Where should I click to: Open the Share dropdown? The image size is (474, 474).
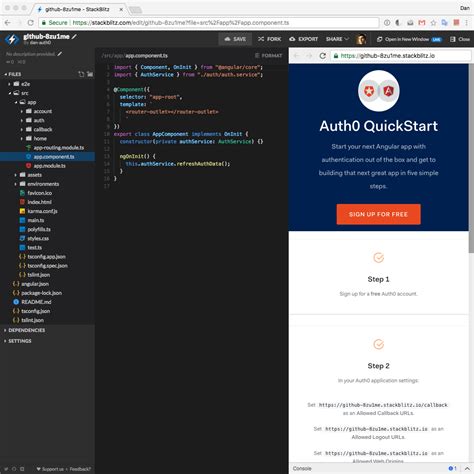tap(337, 39)
